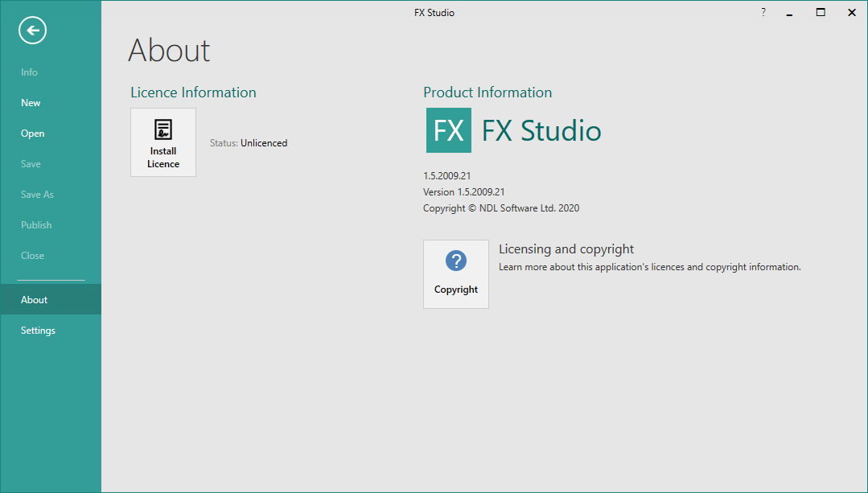868x493 pixels.
Task: Choose Publish from the sidebar
Action: (36, 224)
